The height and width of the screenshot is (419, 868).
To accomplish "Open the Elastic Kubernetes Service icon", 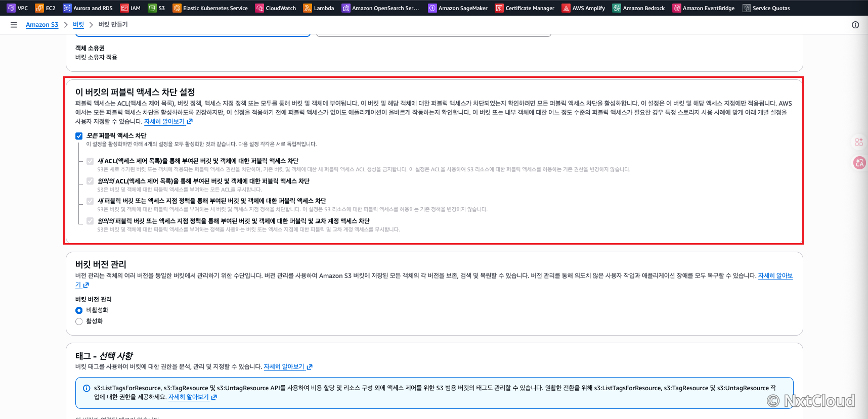I will tap(177, 8).
